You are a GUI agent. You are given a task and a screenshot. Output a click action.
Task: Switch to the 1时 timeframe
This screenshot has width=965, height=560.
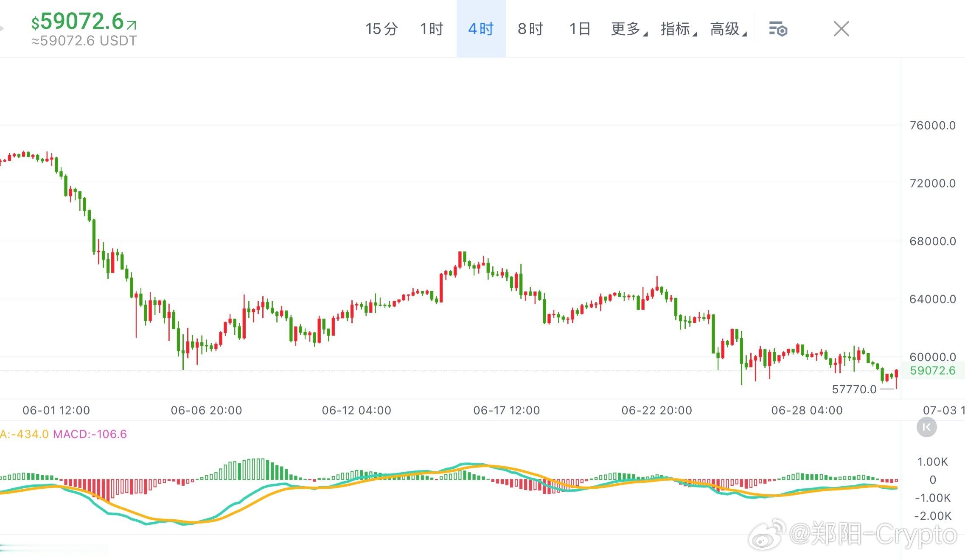tap(431, 29)
